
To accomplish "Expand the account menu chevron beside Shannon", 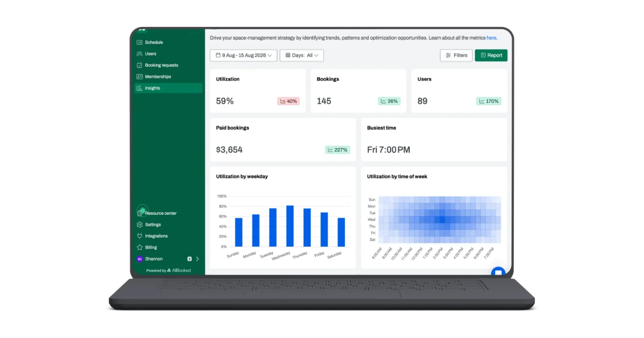I will coord(197,259).
